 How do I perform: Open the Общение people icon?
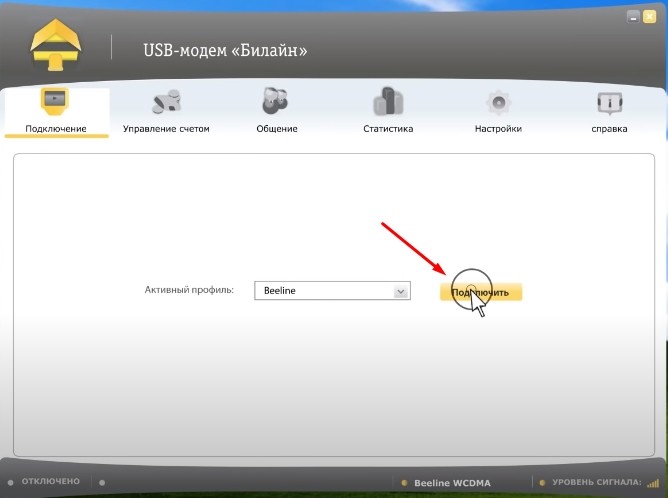[275, 101]
